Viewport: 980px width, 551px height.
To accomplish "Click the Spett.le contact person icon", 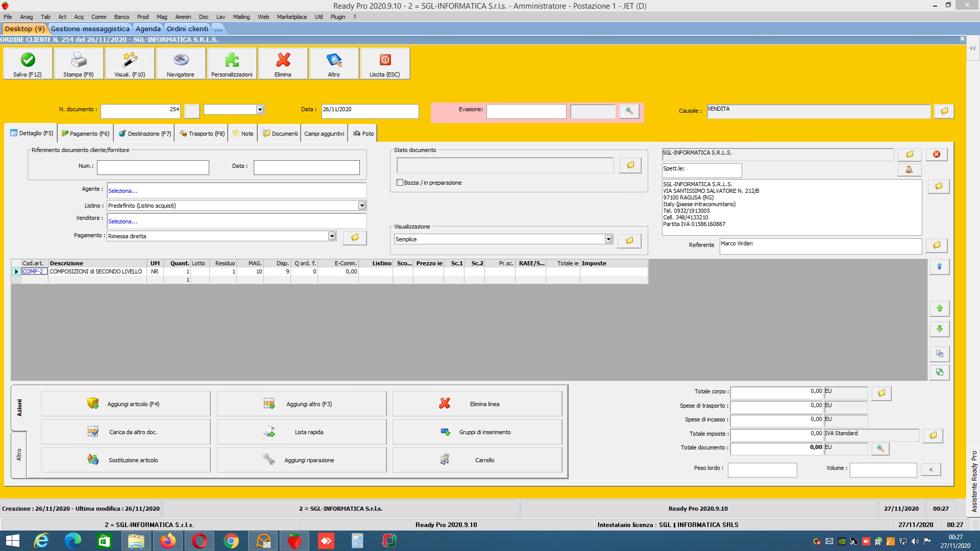I will [909, 169].
